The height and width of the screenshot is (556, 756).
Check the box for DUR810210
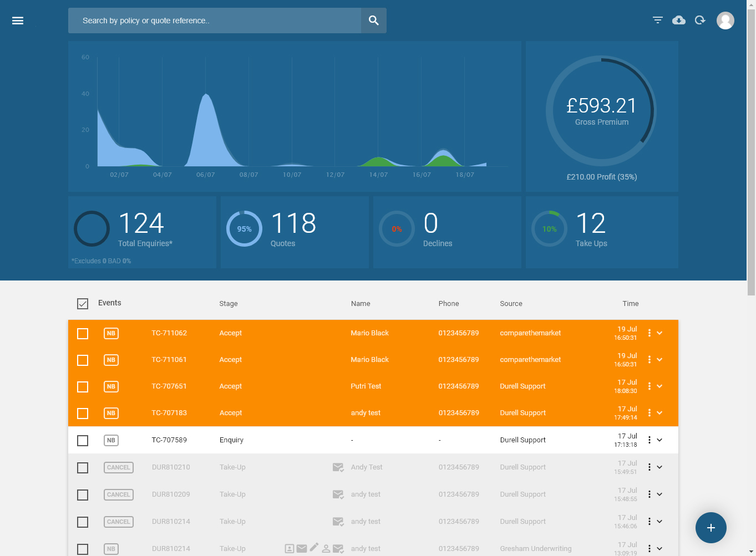tap(83, 468)
